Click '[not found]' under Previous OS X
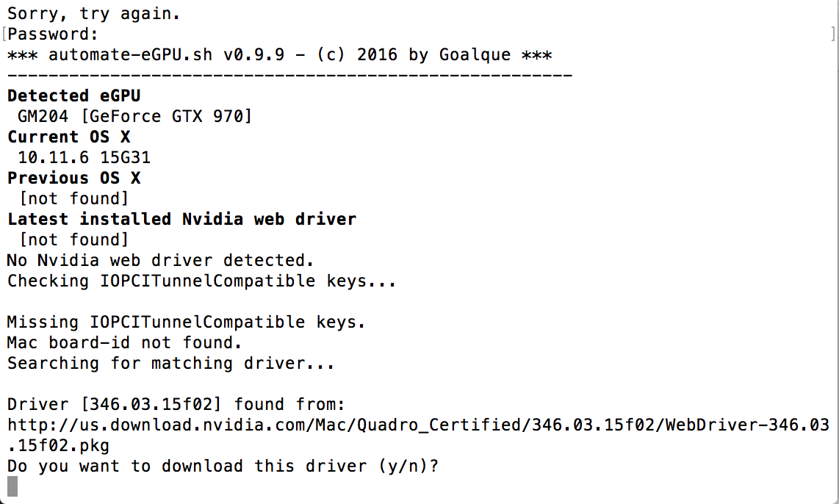 tap(74, 198)
